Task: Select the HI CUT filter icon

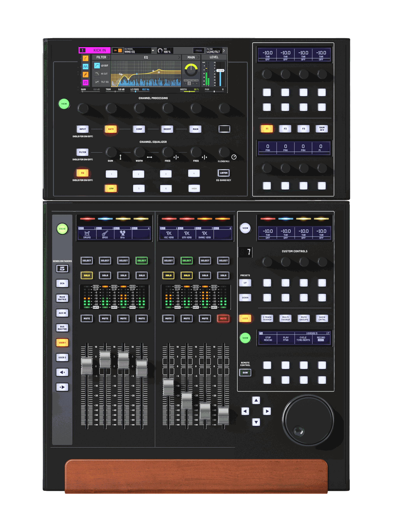Action: pos(97,74)
